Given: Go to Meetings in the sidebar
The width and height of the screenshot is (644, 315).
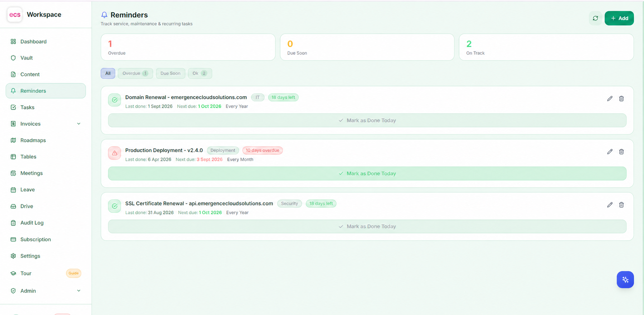Looking at the screenshot, I should [46, 173].
